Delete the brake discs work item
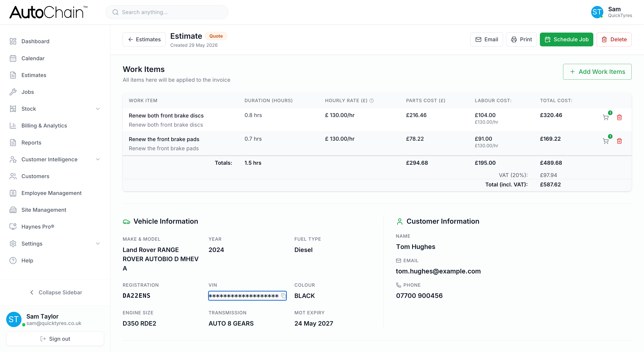Image resolution: width=644 pixels, height=352 pixels. click(x=619, y=117)
